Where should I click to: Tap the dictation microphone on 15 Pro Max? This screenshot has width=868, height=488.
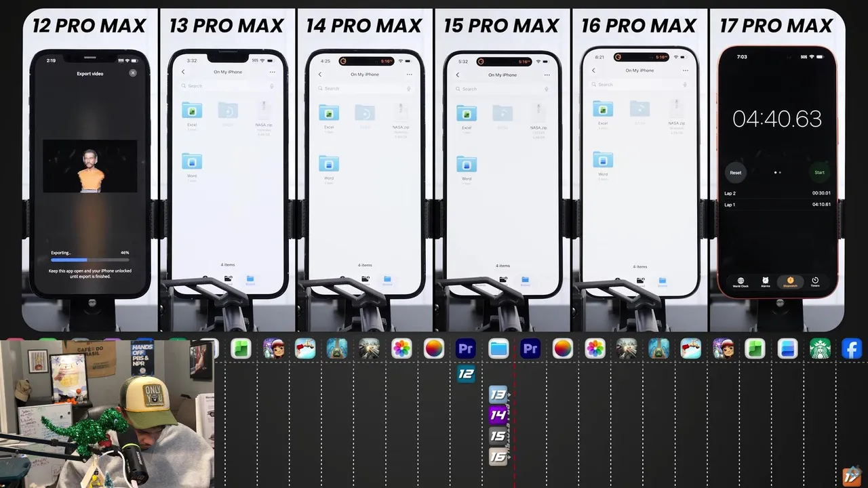(547, 89)
